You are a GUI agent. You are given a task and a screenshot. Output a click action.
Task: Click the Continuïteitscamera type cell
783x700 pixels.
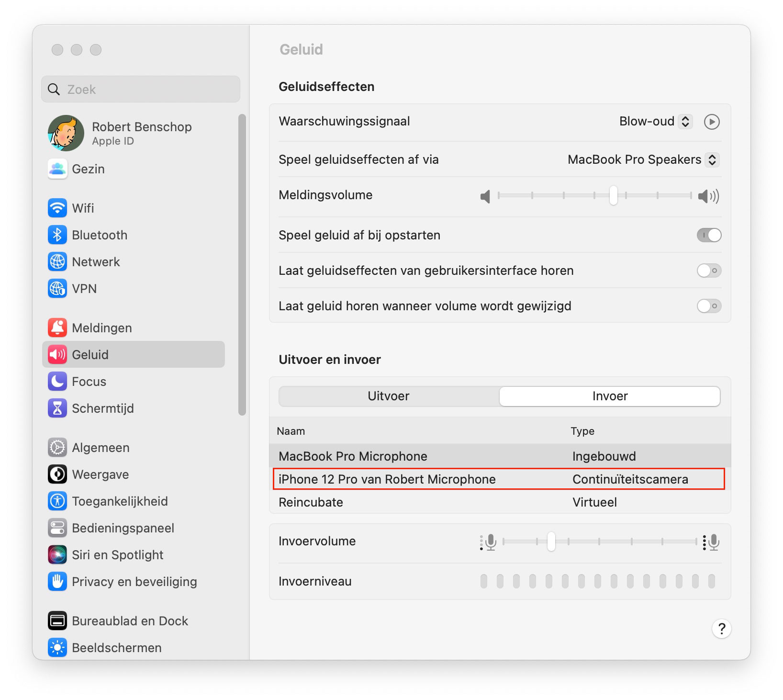click(x=630, y=479)
